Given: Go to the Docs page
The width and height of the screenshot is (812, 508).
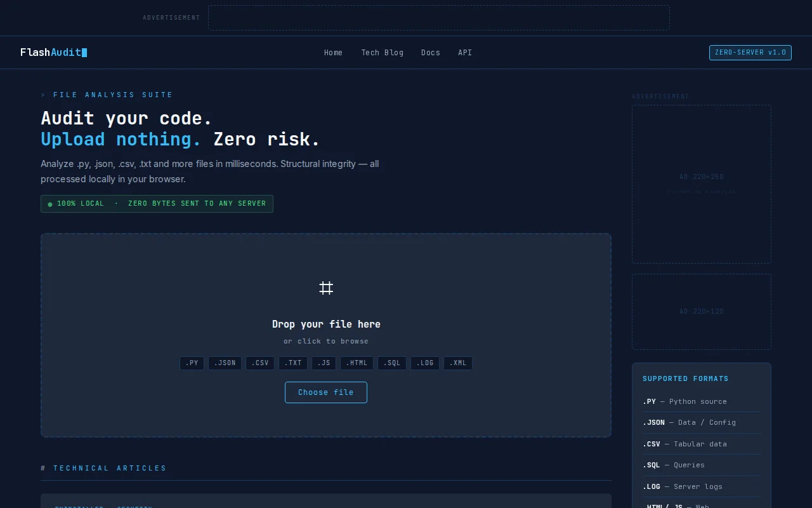Looking at the screenshot, I should [x=430, y=53].
